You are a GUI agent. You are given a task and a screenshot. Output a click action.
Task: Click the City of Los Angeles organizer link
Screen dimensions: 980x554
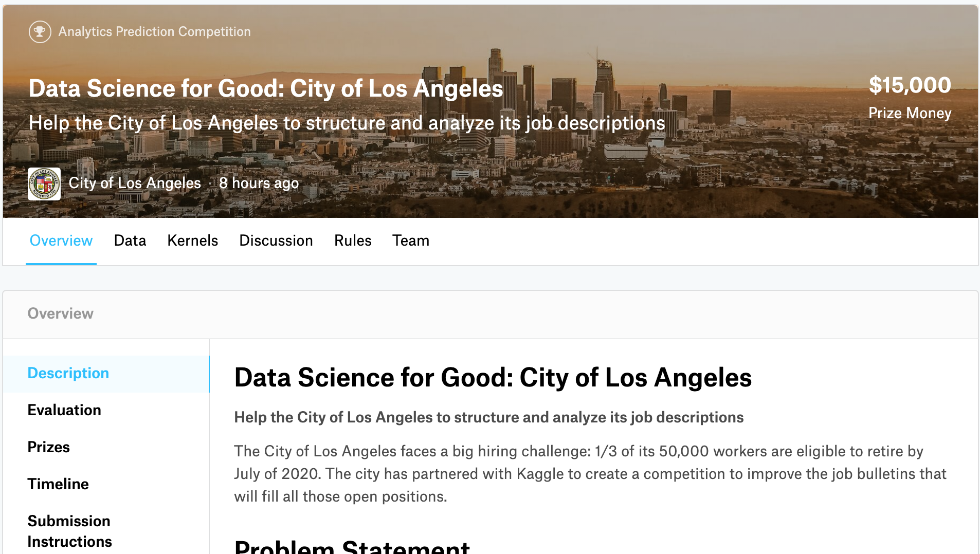135,183
